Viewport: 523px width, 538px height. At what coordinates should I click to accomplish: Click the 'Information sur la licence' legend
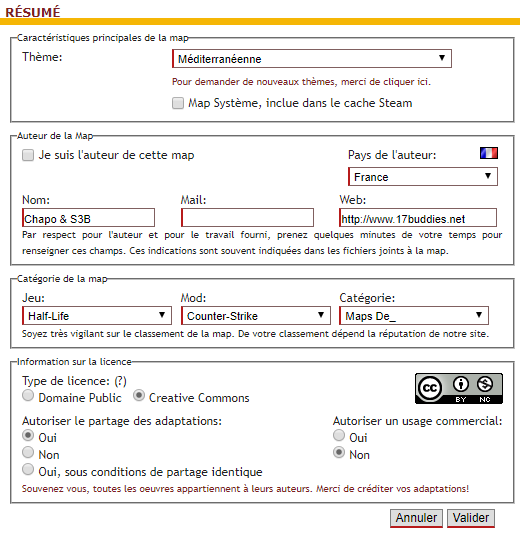click(x=74, y=362)
